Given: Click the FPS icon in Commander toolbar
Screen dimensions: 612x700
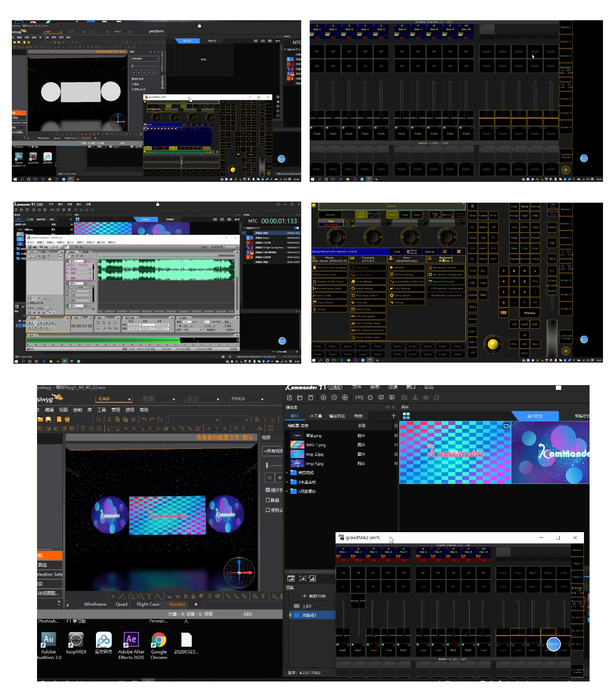Looking at the screenshot, I should point(359,397).
